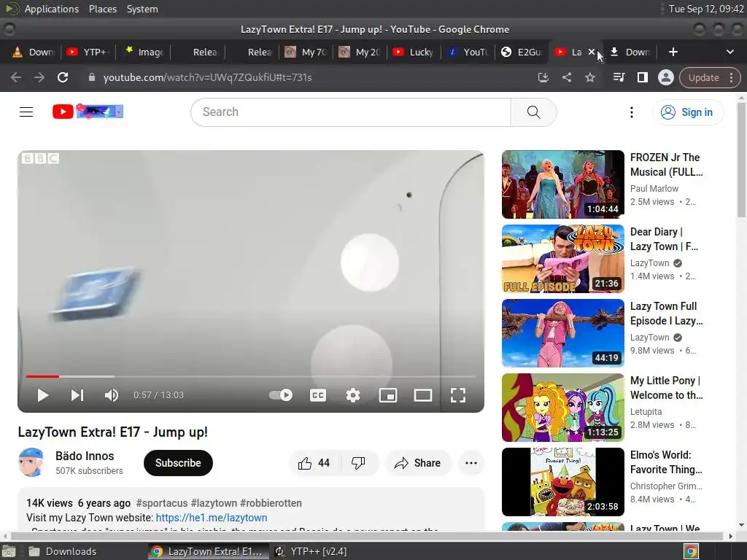Image resolution: width=747 pixels, height=560 pixels.
Task: Open the media controls toolbar icon
Action: (x=619, y=77)
